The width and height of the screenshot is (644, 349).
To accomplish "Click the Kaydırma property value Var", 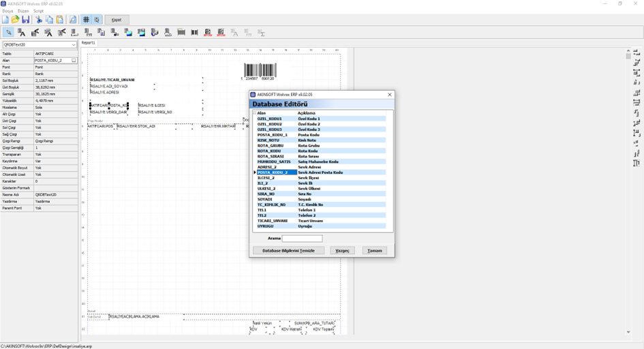I will [x=55, y=161].
